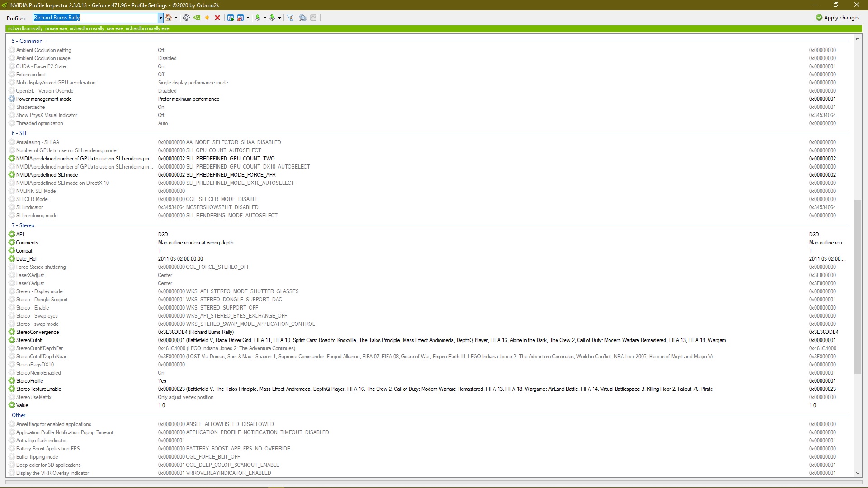Open the export profiles dropdown arrow
This screenshot has height=488, width=868.
[x=265, y=18]
